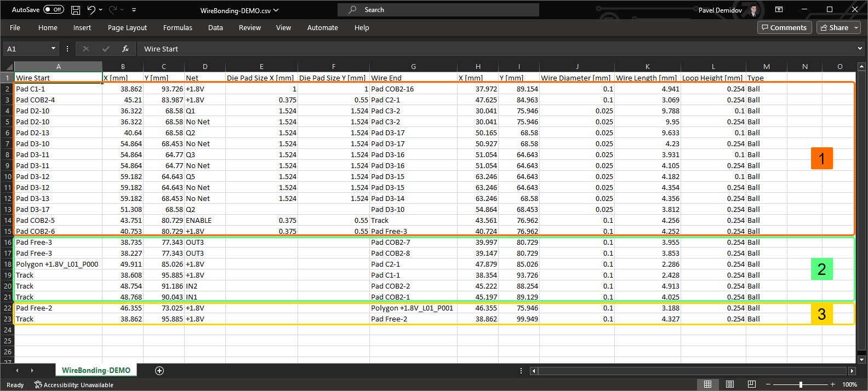This screenshot has width=868, height=391.
Task: Open the Ribbon Display Options icon
Action: pos(779,10)
